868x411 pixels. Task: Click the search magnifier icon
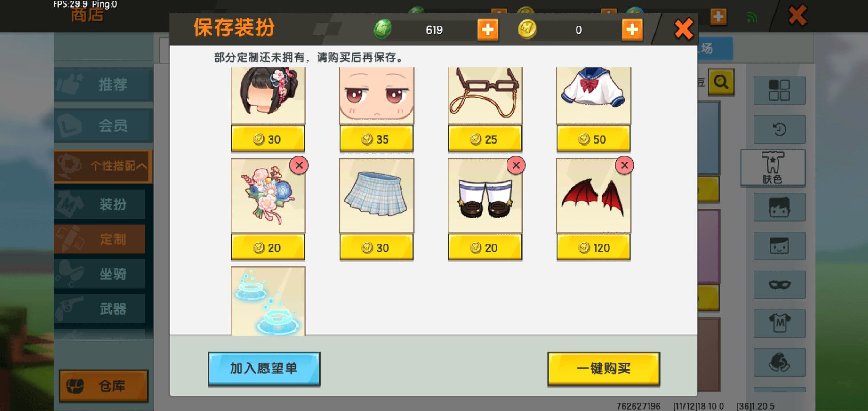pos(721,82)
